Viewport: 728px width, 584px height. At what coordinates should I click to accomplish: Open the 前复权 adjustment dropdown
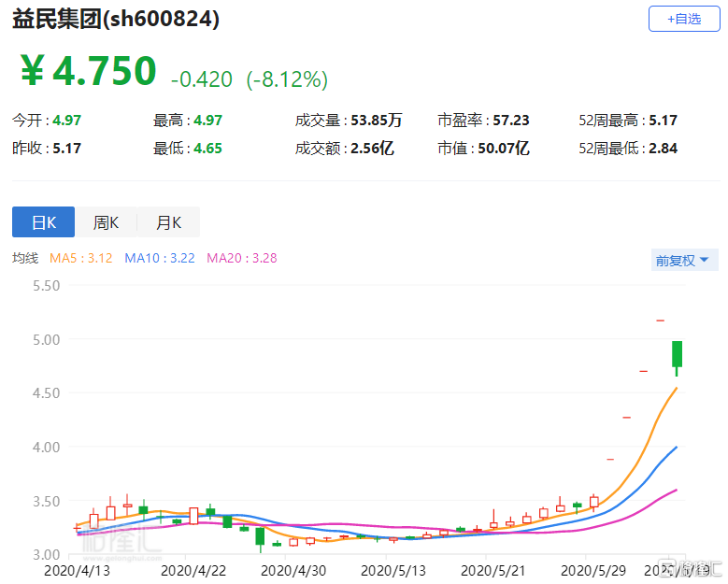(x=684, y=261)
